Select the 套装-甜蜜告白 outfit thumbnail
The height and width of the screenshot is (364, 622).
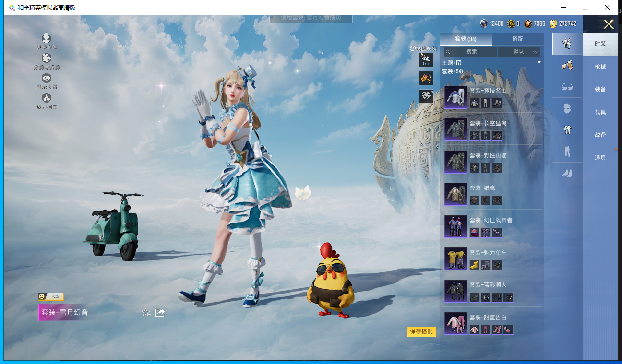(455, 324)
